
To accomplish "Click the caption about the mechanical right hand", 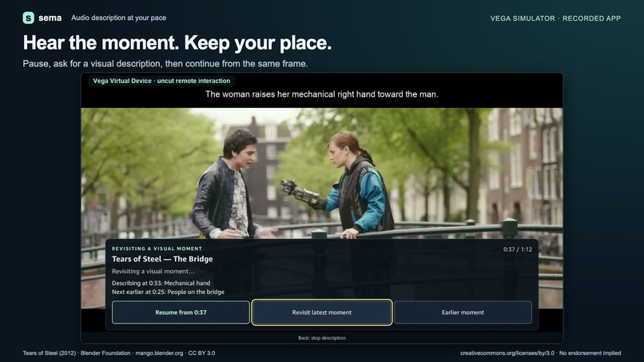I will (x=321, y=94).
